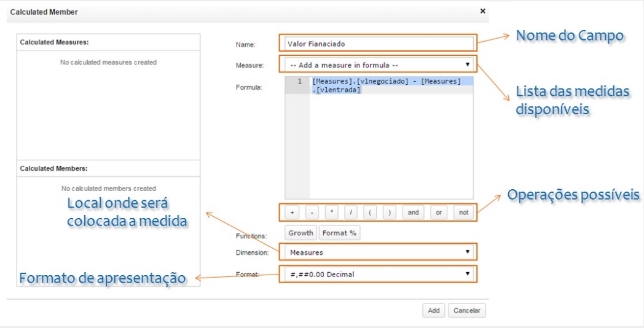Apply the Growth function

[x=300, y=233]
